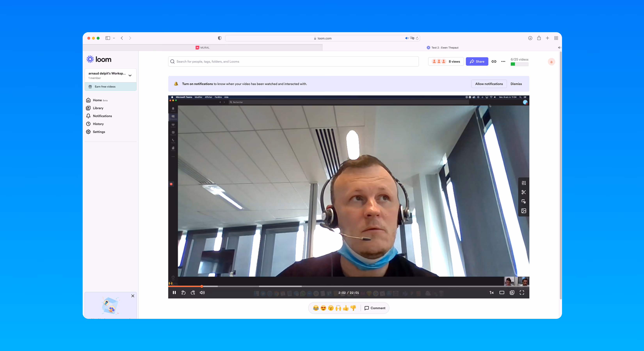React with thumbs up emoji

click(346, 308)
